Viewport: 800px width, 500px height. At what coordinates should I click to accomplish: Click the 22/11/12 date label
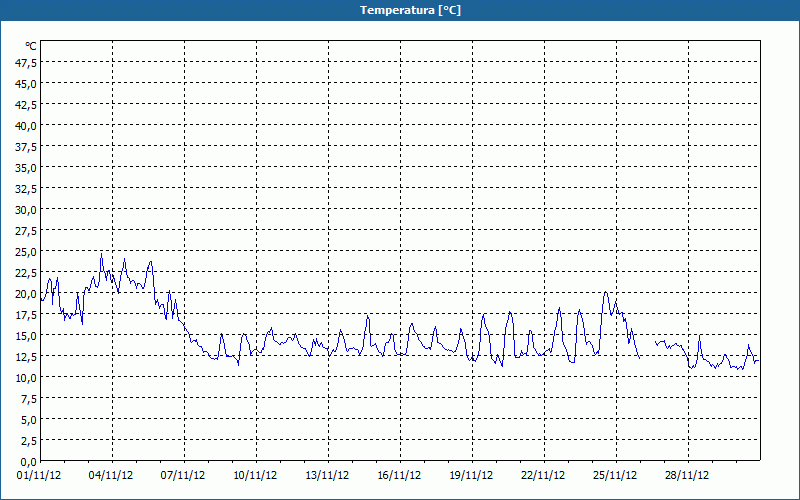click(x=543, y=476)
